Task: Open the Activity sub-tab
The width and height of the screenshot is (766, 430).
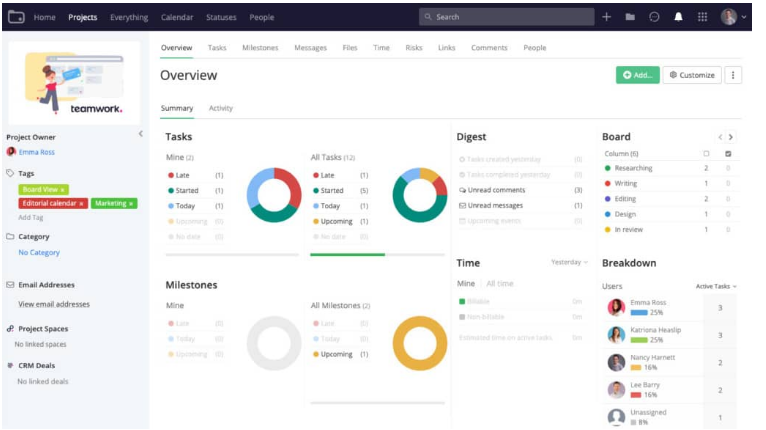Action: pyautogui.click(x=221, y=108)
